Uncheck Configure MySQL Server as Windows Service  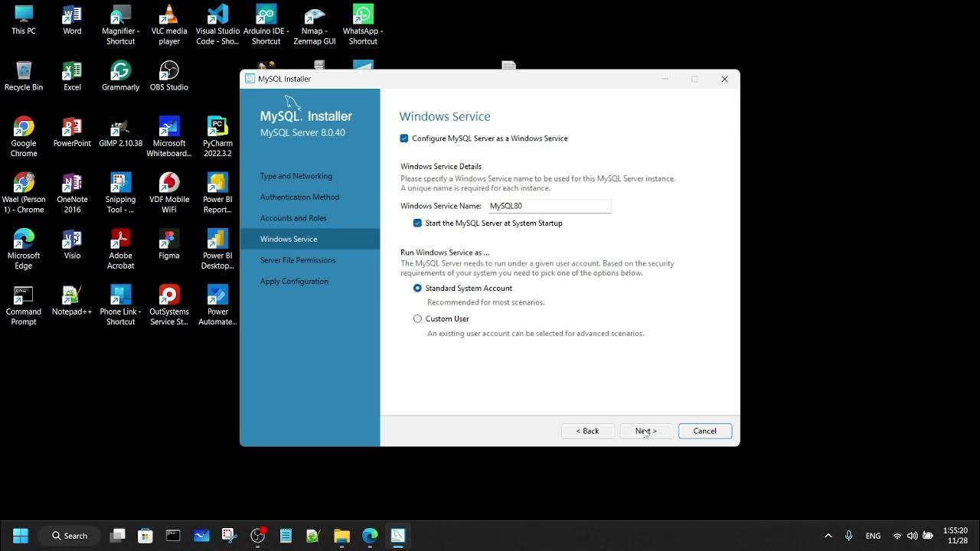click(x=404, y=139)
